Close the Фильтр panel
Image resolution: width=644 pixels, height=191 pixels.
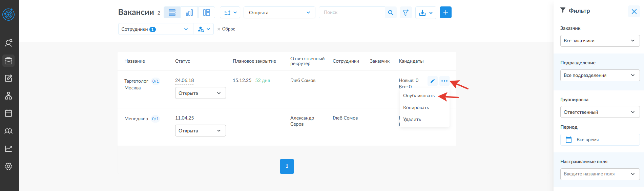pos(634,12)
